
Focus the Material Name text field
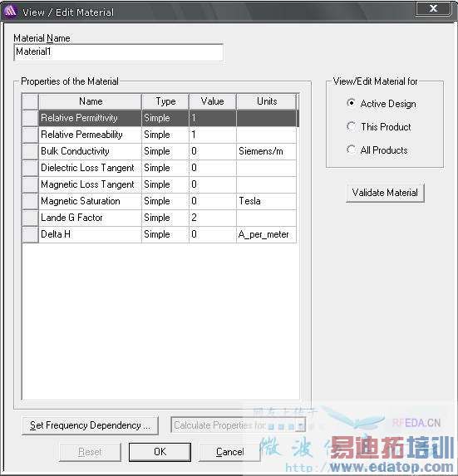coord(118,52)
